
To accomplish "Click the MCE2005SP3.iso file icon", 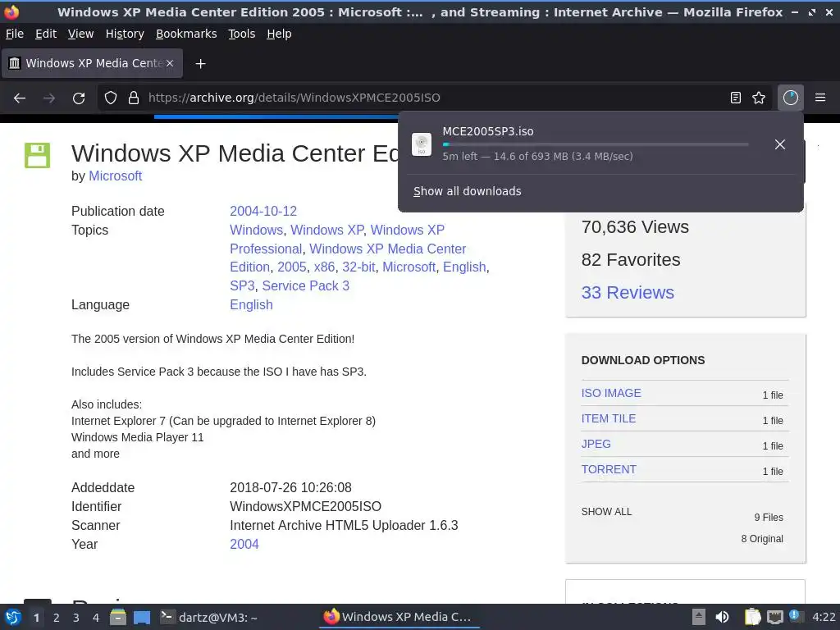I will click(422, 144).
